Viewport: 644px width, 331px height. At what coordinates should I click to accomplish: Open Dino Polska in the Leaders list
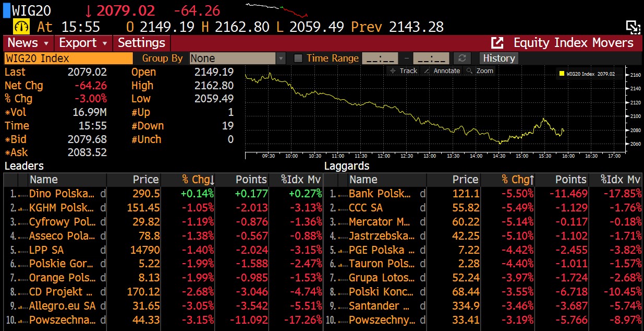point(62,194)
